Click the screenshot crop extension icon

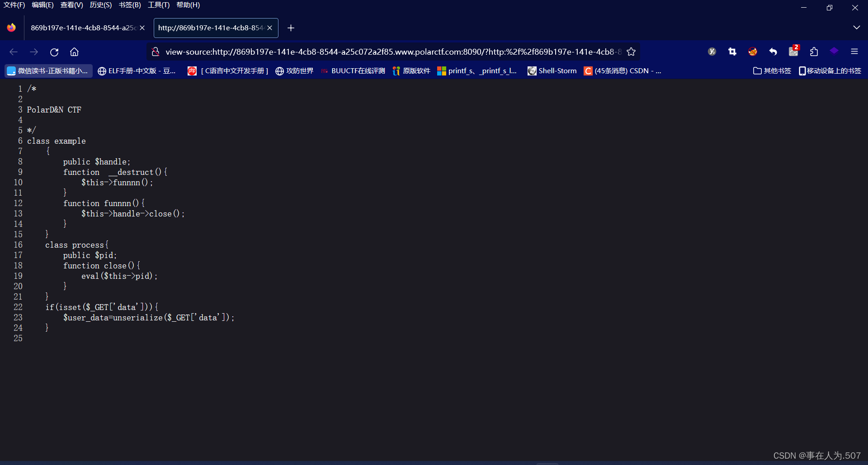[x=732, y=52]
